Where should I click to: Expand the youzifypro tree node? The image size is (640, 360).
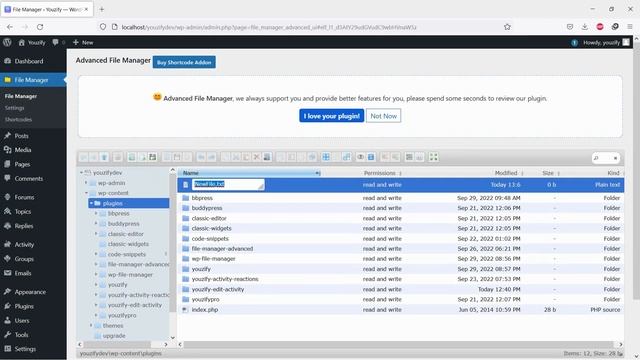click(x=96, y=316)
